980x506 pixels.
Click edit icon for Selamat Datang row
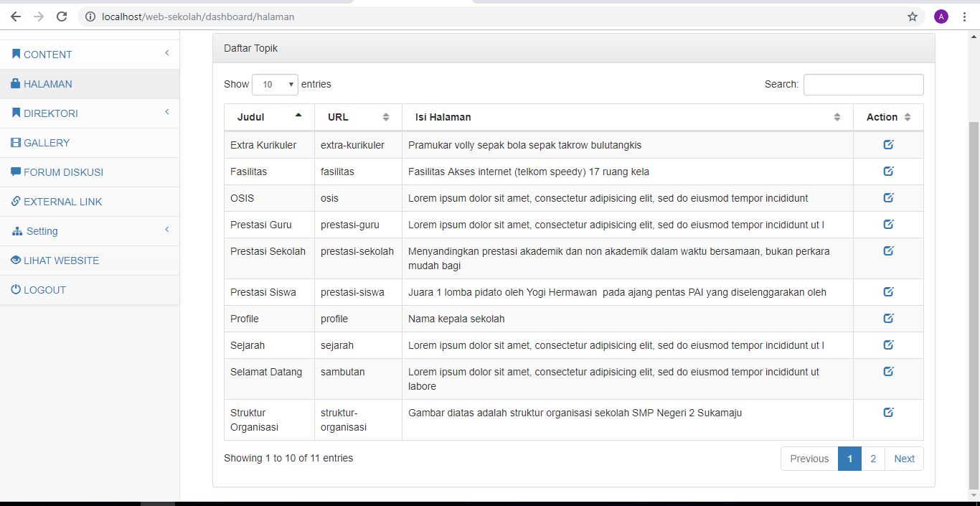point(888,372)
